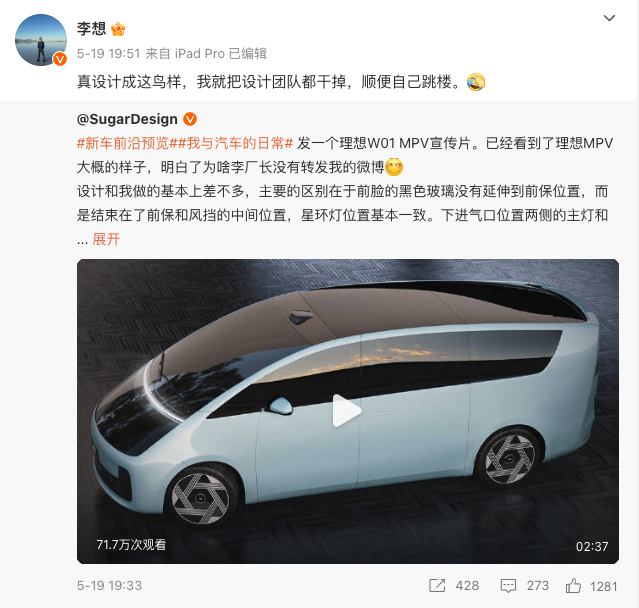The width and height of the screenshot is (639, 608).
Task: Like the post with thumbs-up icon
Action: 573,586
